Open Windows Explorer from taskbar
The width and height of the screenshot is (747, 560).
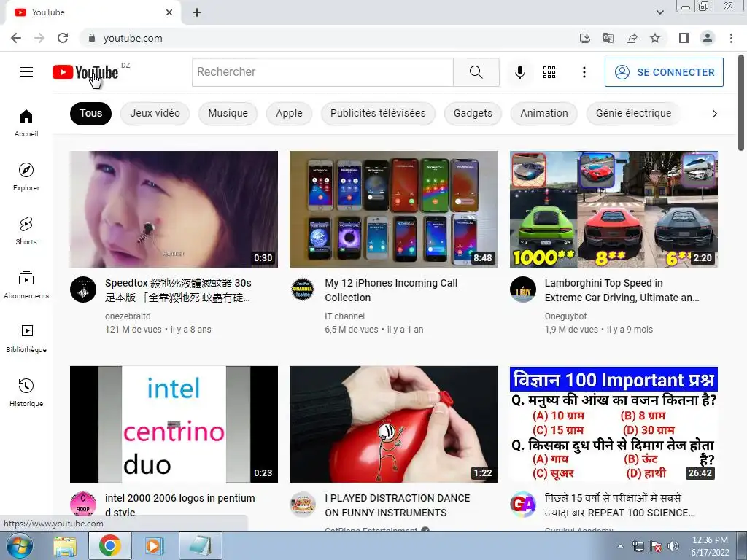tap(65, 546)
